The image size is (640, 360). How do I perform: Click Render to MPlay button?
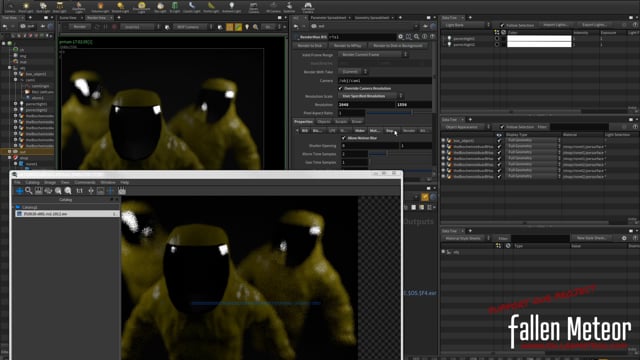347,46
